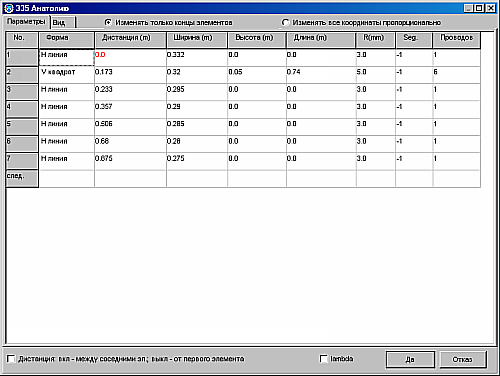The height and width of the screenshot is (376, 500).
Task: Click the Ширина (m) column header
Action: (x=197, y=40)
